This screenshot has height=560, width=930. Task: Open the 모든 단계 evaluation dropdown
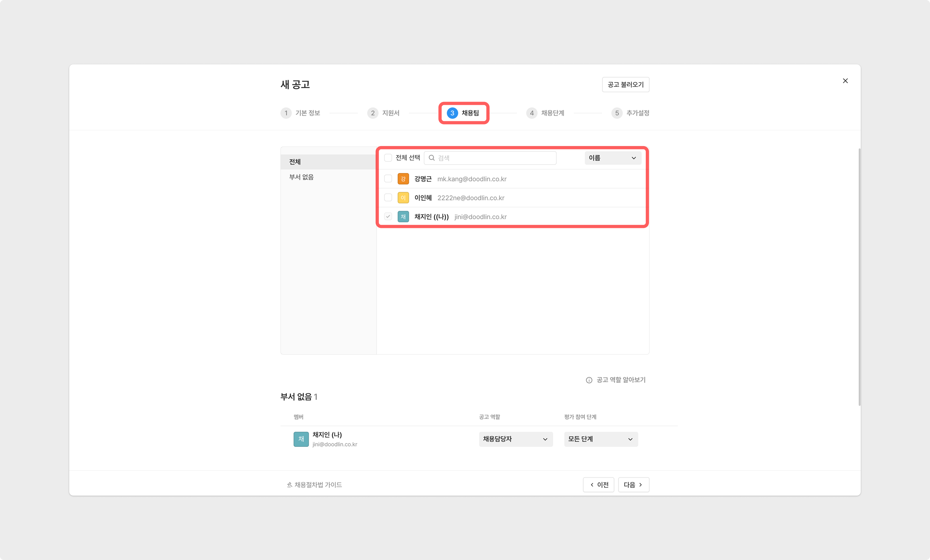(x=600, y=439)
